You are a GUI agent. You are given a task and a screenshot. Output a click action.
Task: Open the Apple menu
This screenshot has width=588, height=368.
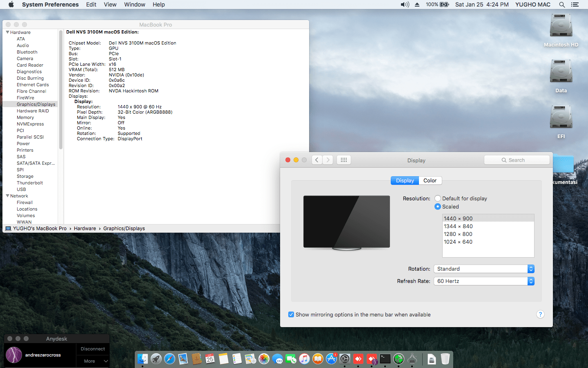click(11, 4)
